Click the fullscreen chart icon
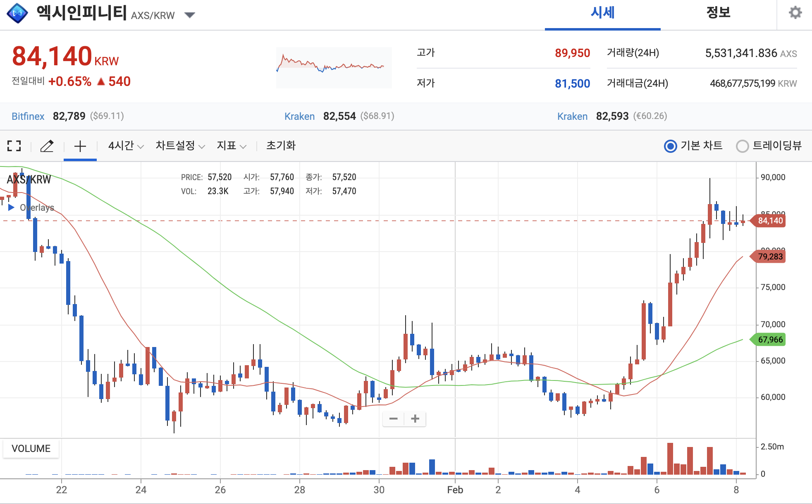812x504 pixels. pyautogui.click(x=14, y=146)
